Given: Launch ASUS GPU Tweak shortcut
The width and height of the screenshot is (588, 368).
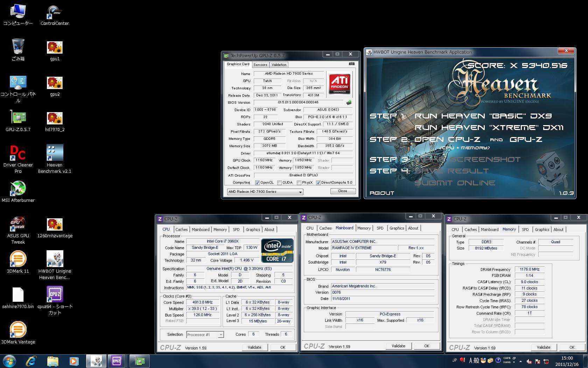Looking at the screenshot, I should pos(18,231).
